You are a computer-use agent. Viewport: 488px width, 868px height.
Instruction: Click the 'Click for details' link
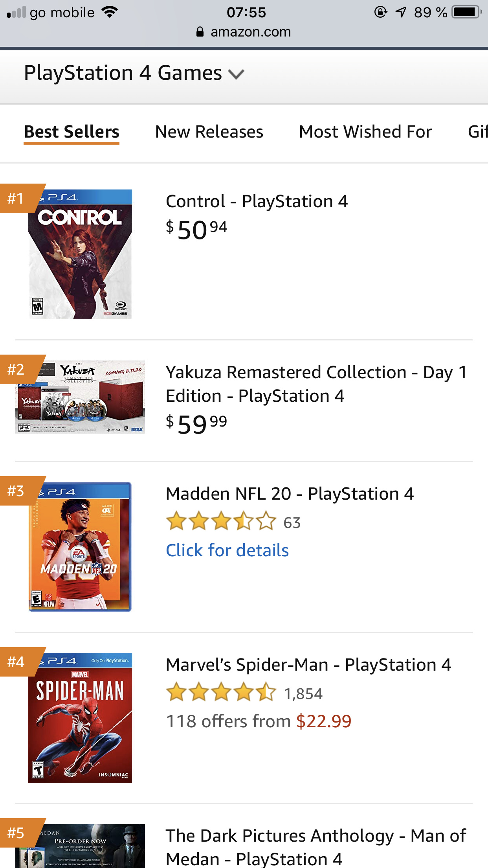227,550
